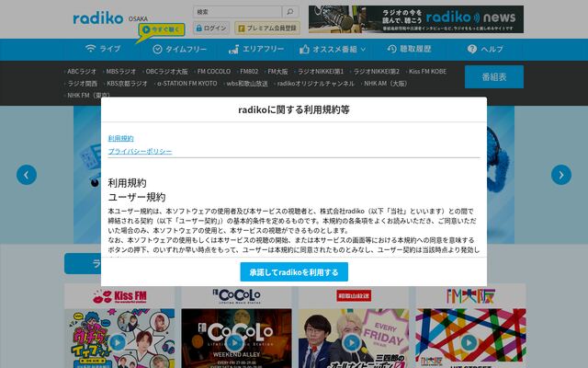
Task: Click the signal bars icon beside エリアフリー
Action: [233, 49]
